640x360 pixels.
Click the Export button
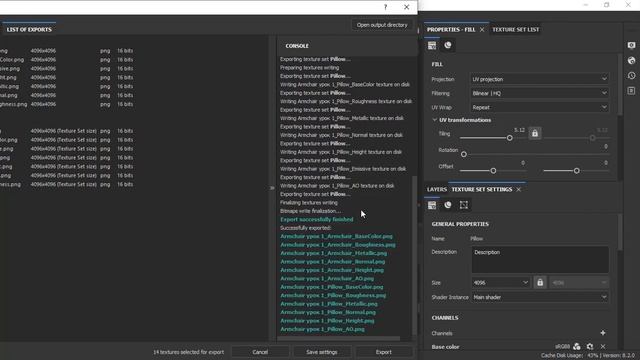pyautogui.click(x=383, y=352)
